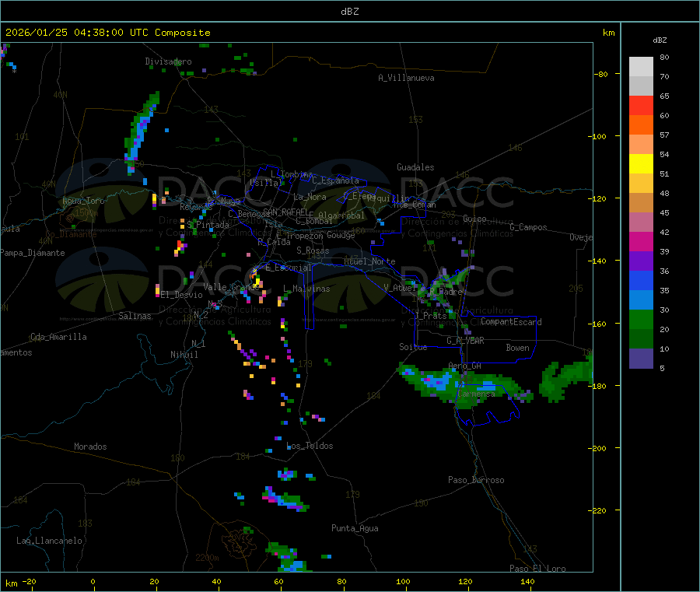Click the S_Pintada map label
This screenshot has height=592, width=700.
tap(208, 225)
